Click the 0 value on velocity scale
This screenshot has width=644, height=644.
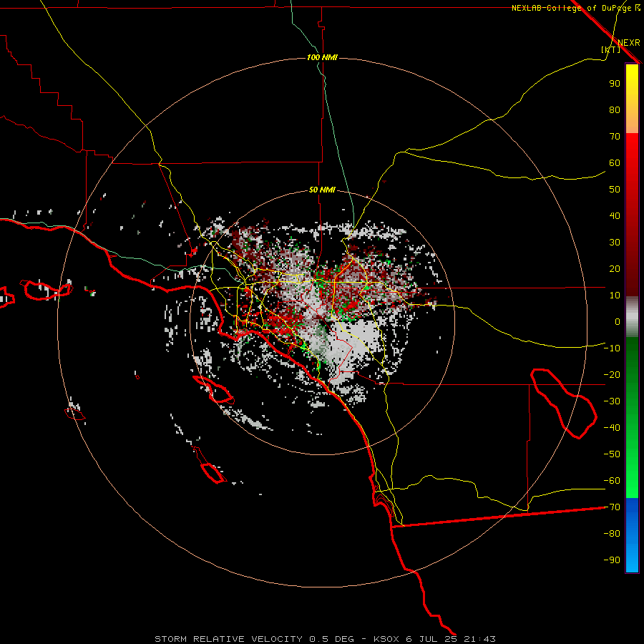click(618, 322)
